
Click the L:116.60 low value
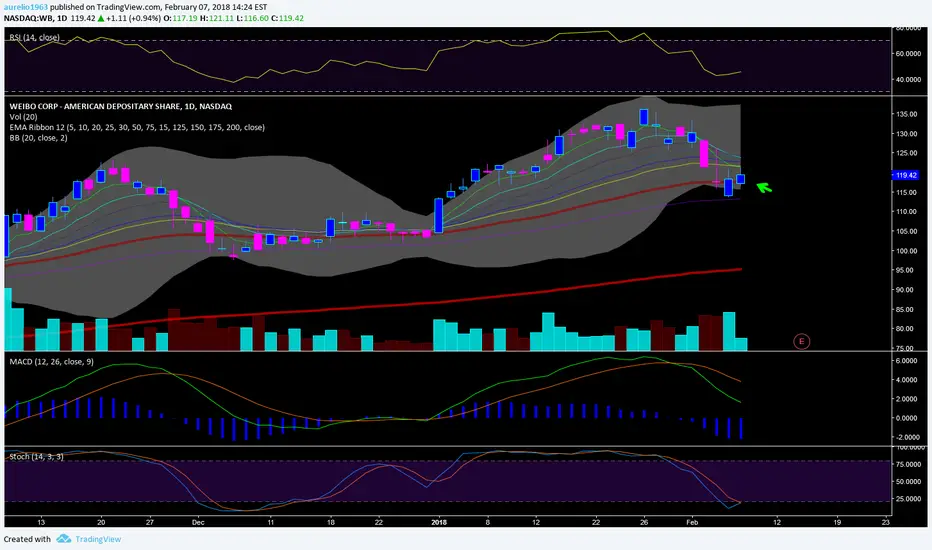[252, 18]
